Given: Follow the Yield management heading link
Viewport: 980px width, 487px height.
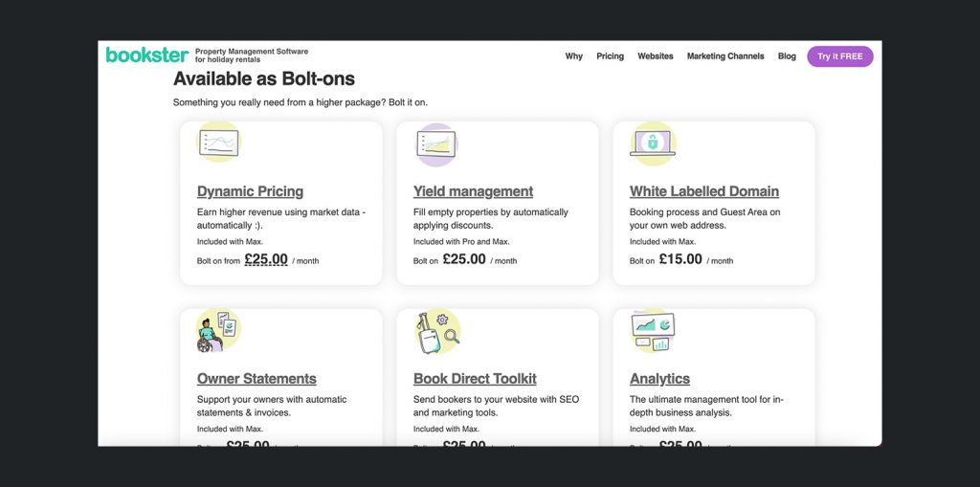Looking at the screenshot, I should click(473, 191).
